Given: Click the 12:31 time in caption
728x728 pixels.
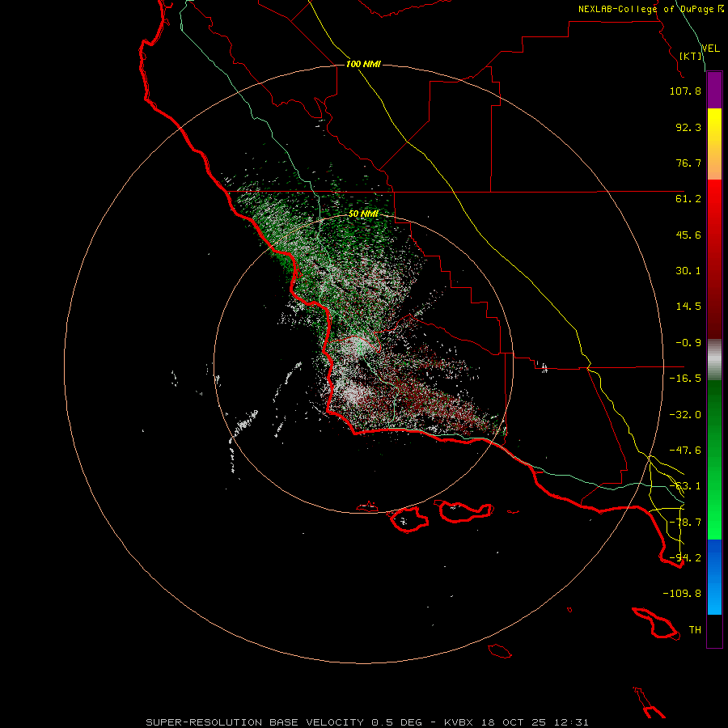Looking at the screenshot, I should pyautogui.click(x=570, y=722).
